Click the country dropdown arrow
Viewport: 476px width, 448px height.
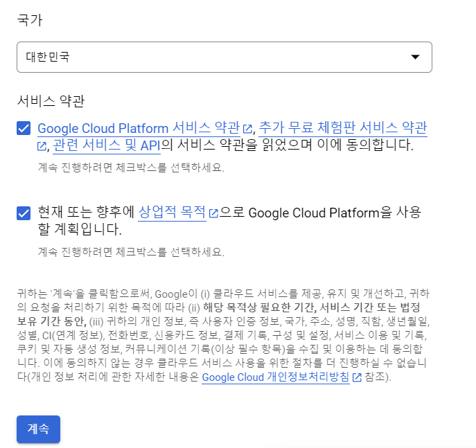[x=415, y=57]
